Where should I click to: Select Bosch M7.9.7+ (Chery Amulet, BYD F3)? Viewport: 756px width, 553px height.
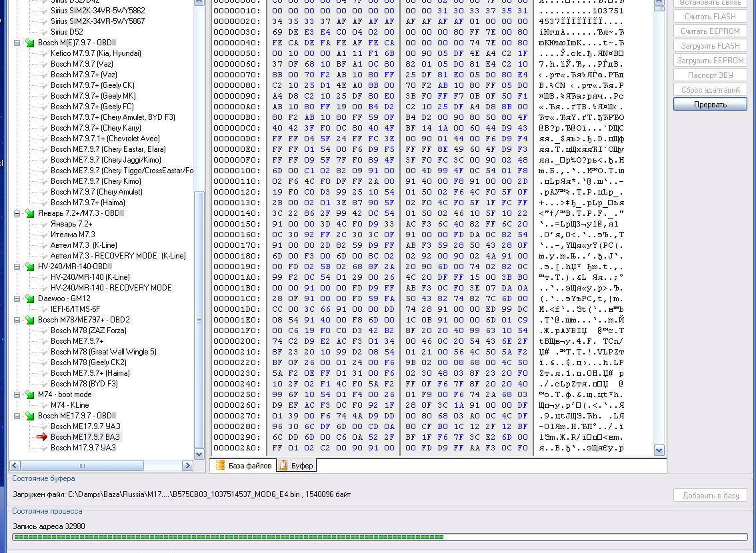click(x=113, y=117)
